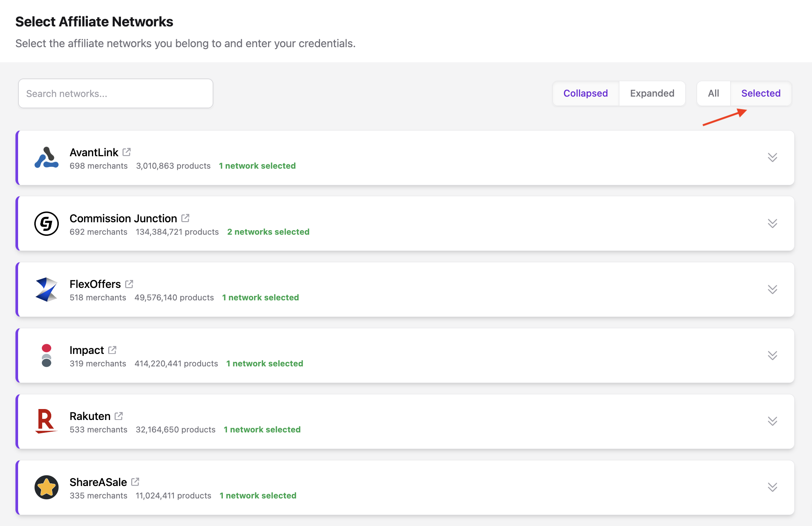812x526 pixels.
Task: Filter to Selected networks
Action: click(761, 93)
